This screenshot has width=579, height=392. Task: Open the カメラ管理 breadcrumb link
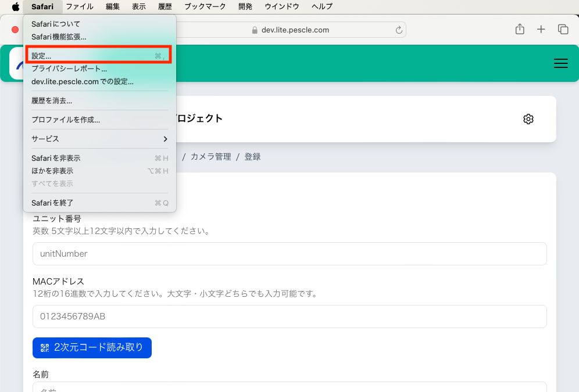210,156
